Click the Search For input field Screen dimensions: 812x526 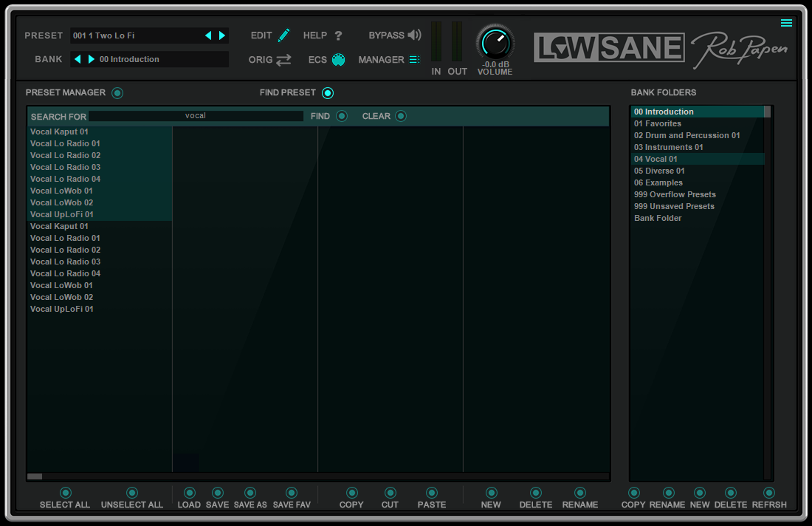pos(196,116)
